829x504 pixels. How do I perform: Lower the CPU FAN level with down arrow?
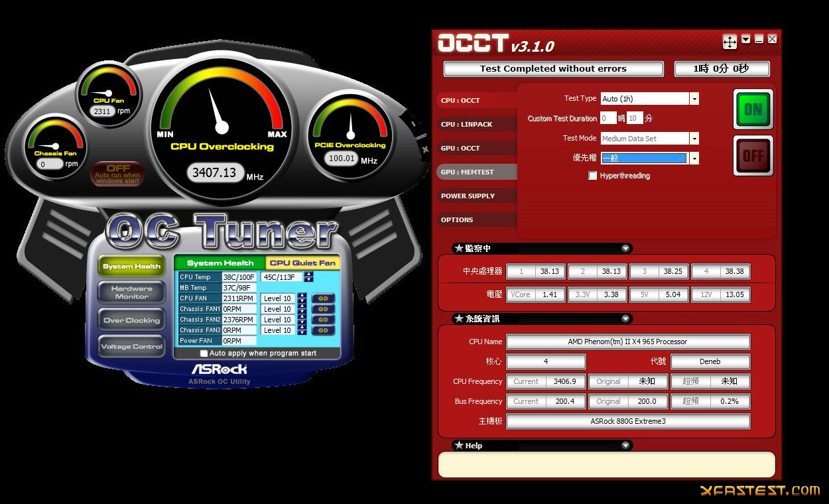pos(302,301)
